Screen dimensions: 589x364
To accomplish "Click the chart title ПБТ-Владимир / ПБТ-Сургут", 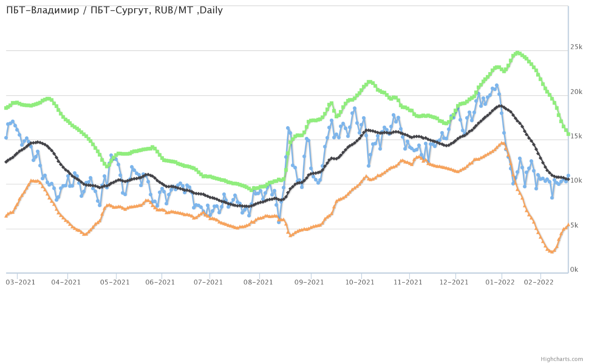I will (x=114, y=10).
